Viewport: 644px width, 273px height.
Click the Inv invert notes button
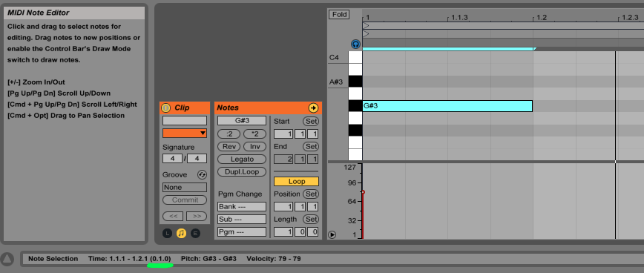pos(254,147)
